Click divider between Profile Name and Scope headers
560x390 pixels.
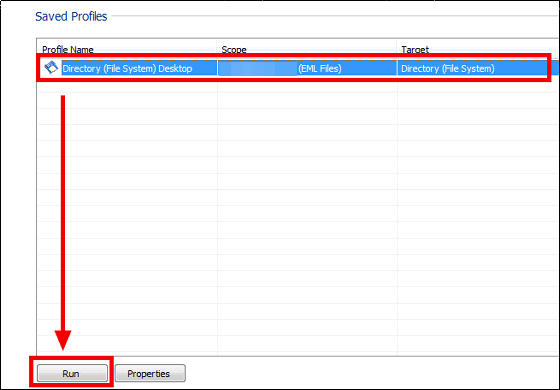[x=217, y=49]
